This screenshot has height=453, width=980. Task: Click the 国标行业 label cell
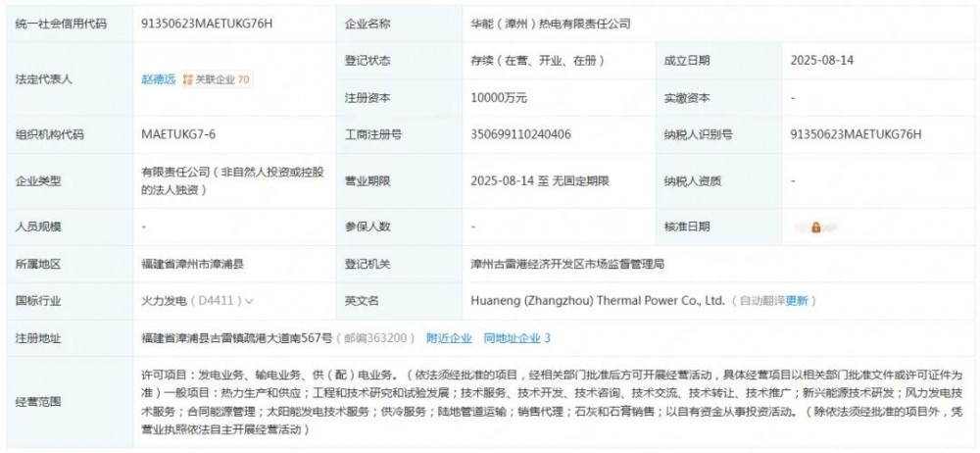click(70, 301)
